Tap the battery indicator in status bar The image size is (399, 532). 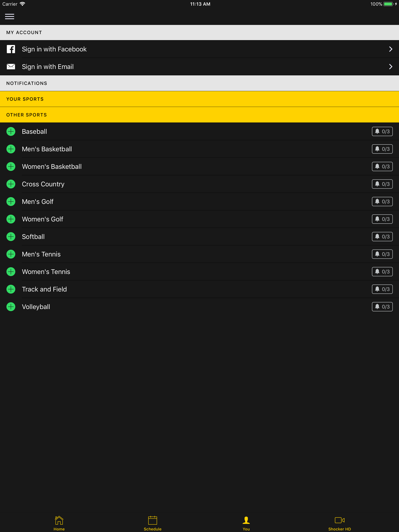388,4
